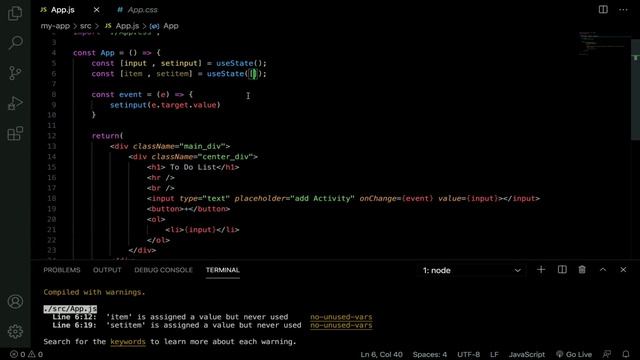Open the PROBLEMS panel tab
This screenshot has height=360, width=640.
click(62, 270)
